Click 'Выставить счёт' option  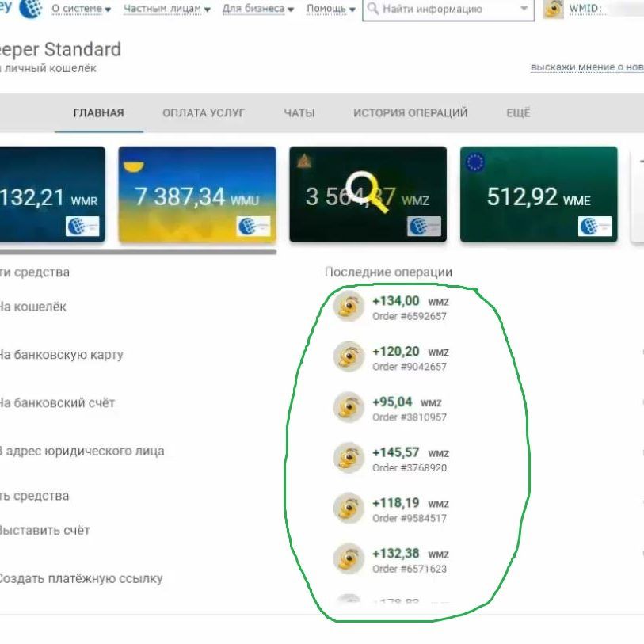(x=44, y=530)
